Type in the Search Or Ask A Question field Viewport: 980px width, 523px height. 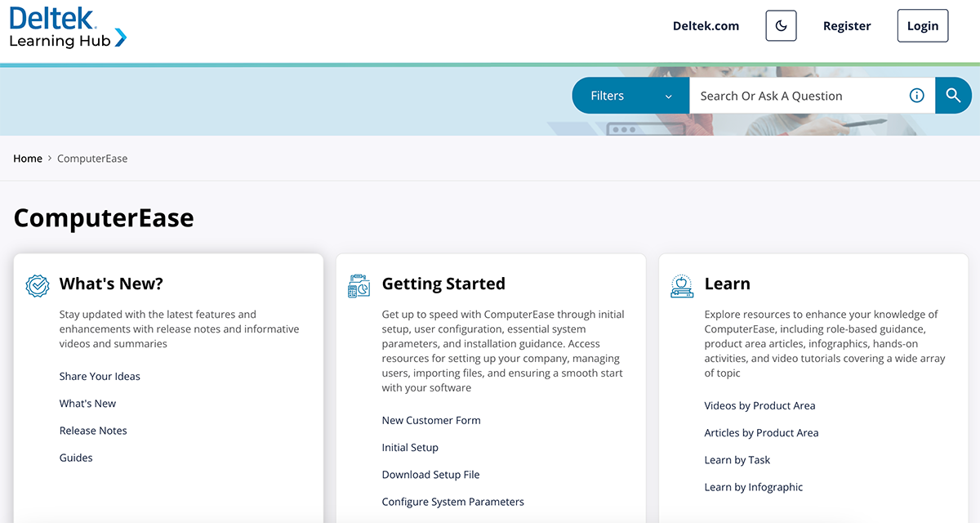pos(796,96)
